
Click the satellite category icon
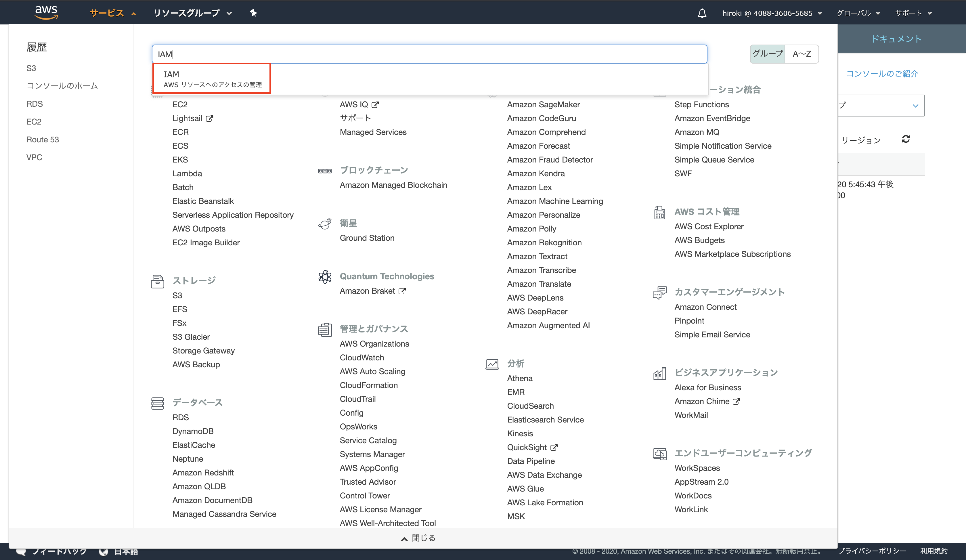tap(325, 224)
